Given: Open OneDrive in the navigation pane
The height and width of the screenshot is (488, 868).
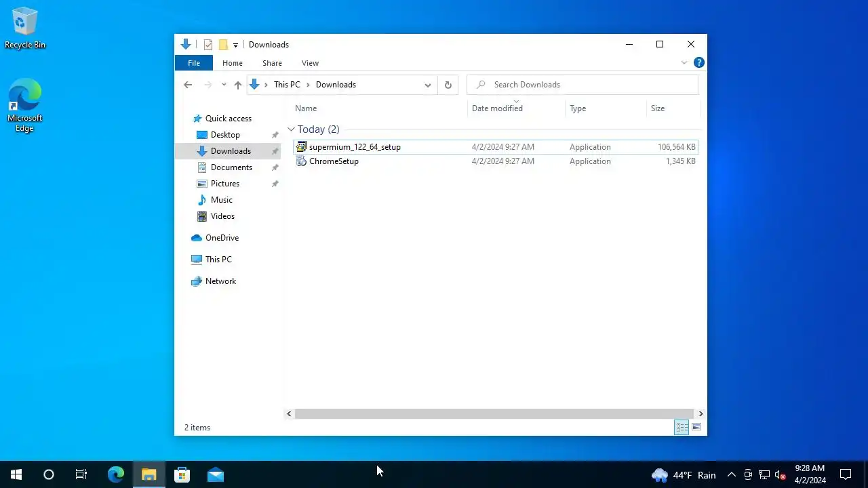Looking at the screenshot, I should (x=222, y=238).
